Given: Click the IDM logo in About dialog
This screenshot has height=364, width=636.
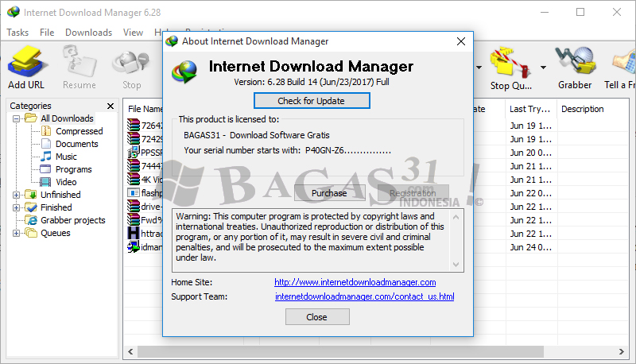Looking at the screenshot, I should [x=185, y=72].
